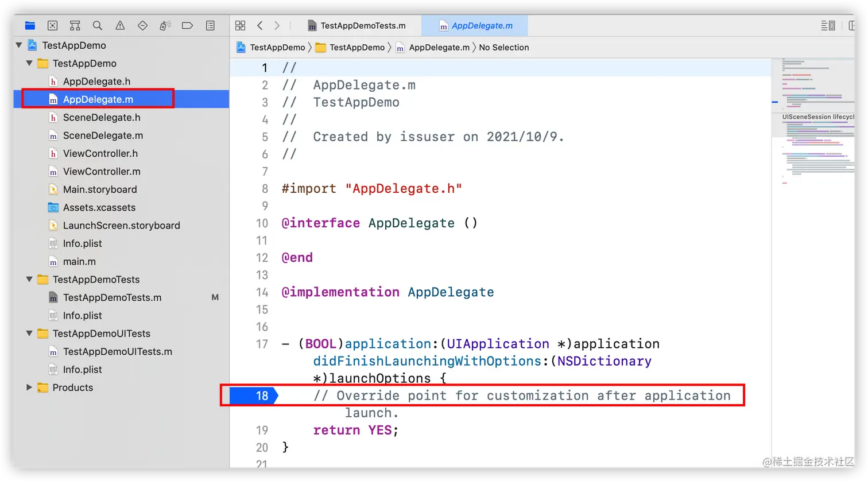Click the return YES; statement
The width and height of the screenshot is (868, 481).
[x=355, y=430]
